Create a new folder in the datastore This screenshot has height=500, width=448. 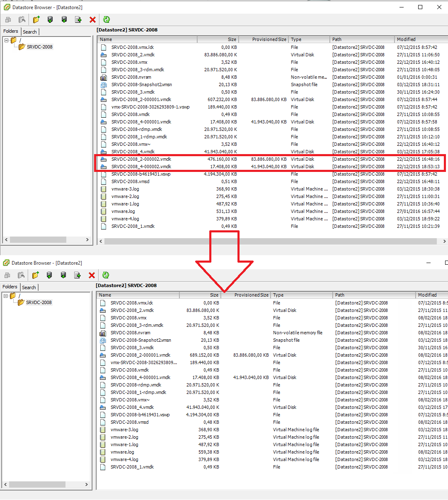pos(35,19)
